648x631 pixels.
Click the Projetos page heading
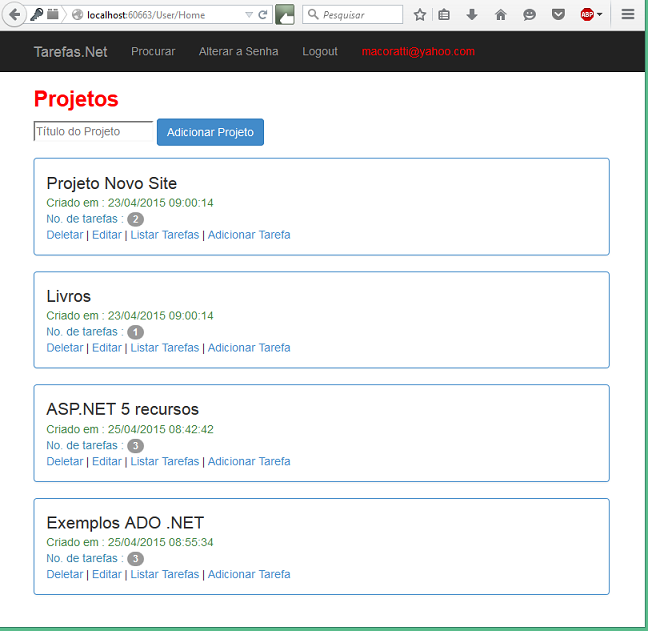(x=76, y=99)
